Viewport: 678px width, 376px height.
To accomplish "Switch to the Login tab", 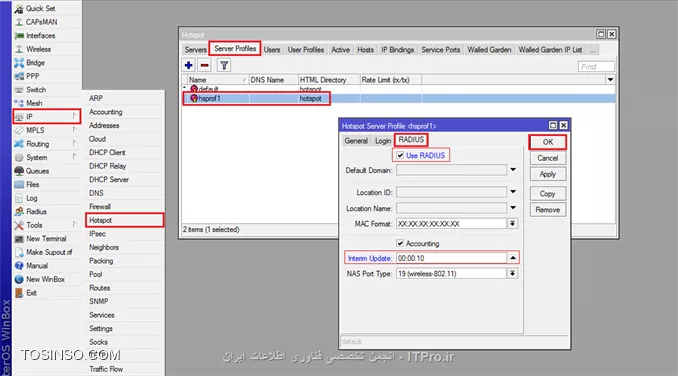I will coord(383,141).
